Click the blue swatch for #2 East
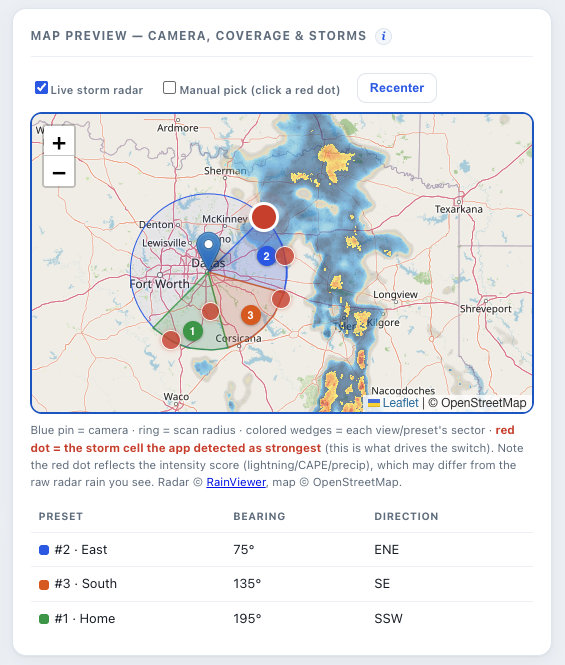This screenshot has width=565, height=665. tap(44, 550)
